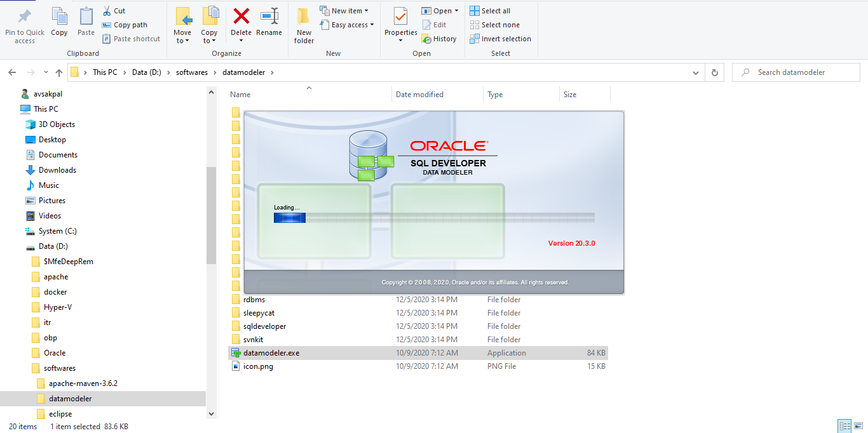Rename the selected file
This screenshot has height=433, width=868.
269,22
